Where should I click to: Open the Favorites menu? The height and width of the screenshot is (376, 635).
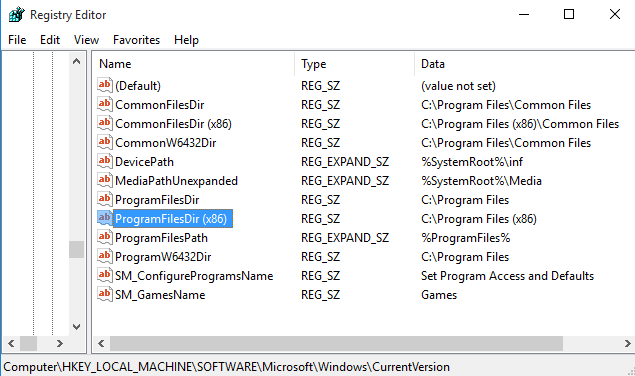(x=136, y=40)
